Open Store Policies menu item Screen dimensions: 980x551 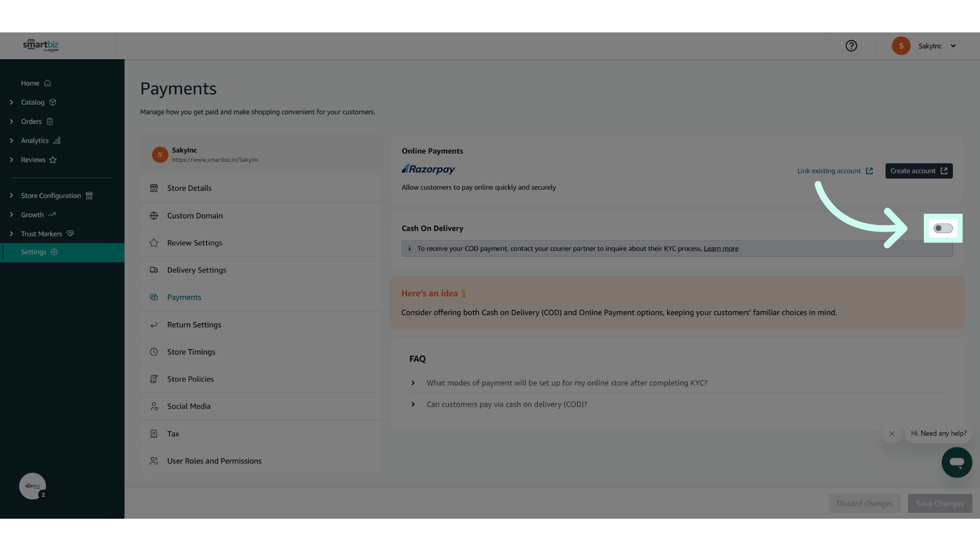261,379
